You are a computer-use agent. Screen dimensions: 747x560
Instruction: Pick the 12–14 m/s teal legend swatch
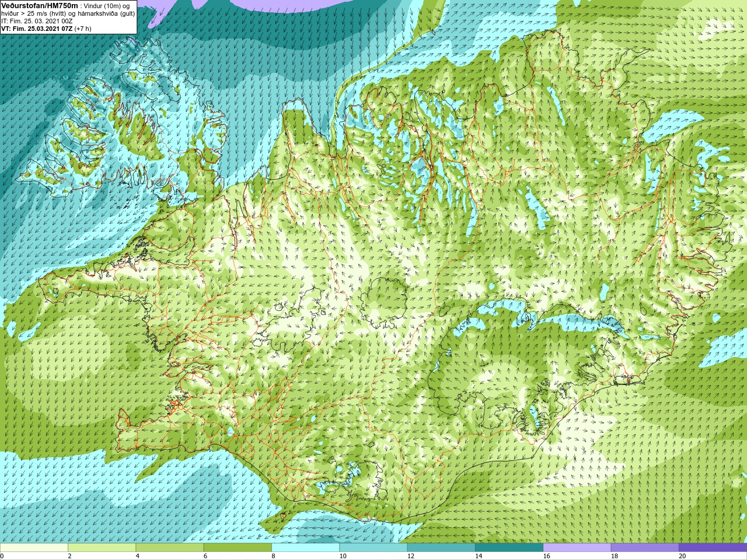point(441,548)
